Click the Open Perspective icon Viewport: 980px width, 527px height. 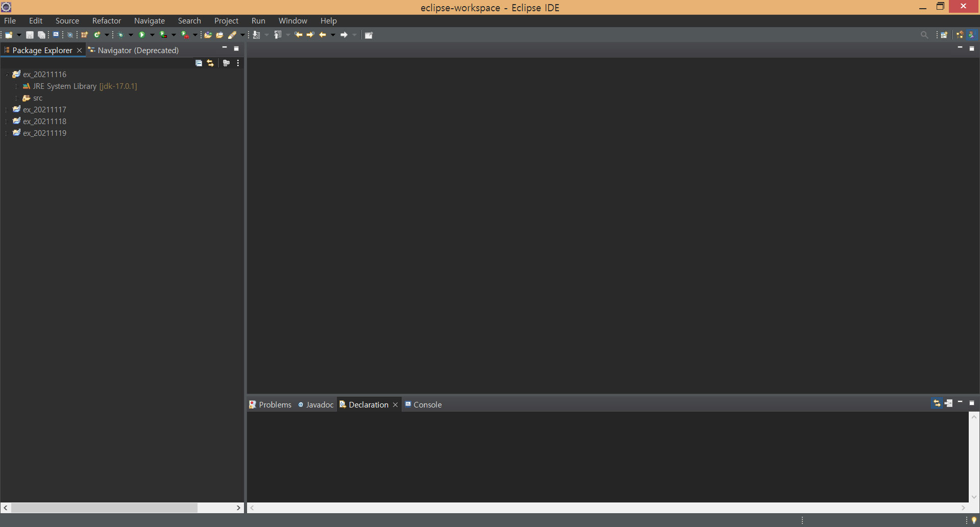tap(944, 35)
